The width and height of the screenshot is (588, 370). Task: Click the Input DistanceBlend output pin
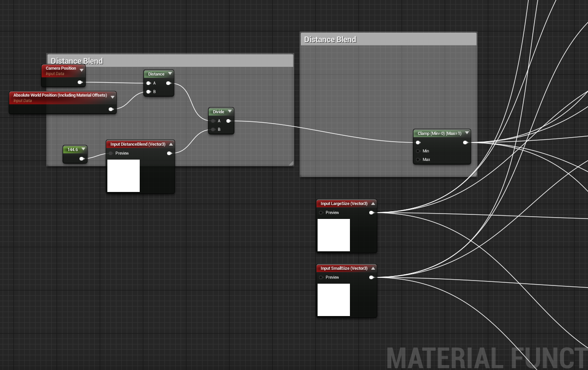pos(169,153)
